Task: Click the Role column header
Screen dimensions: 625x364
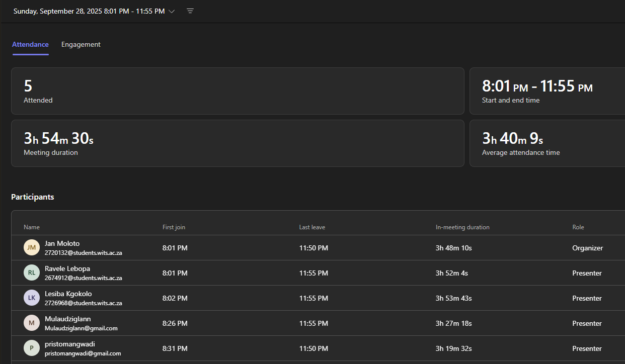Action: tap(578, 227)
